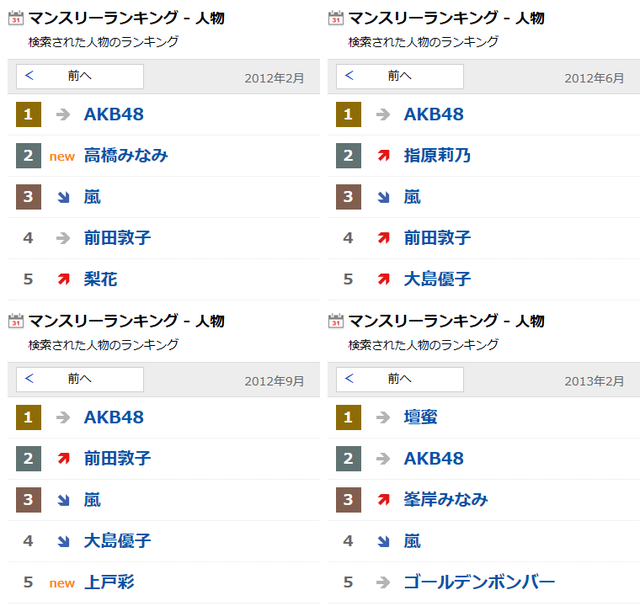
Task: Click red up arrow beside 峯岸みなみ
Action: [383, 499]
